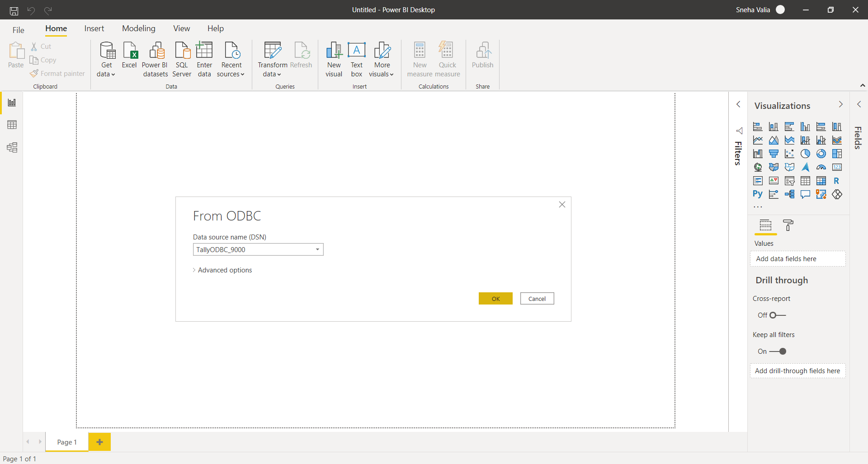Toggle the Keep all filters switch
The width and height of the screenshot is (868, 464).
coord(778,352)
